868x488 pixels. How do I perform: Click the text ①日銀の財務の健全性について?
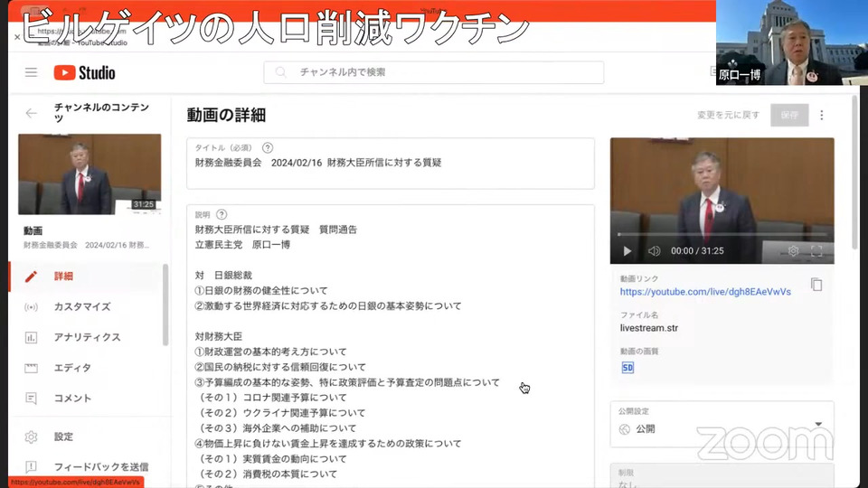tap(261, 290)
